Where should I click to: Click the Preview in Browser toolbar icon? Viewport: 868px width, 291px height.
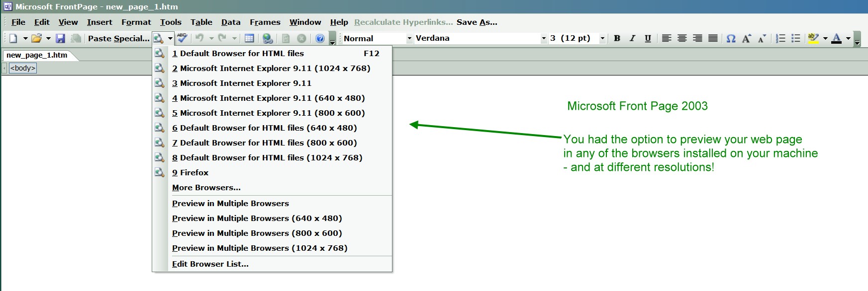click(158, 38)
